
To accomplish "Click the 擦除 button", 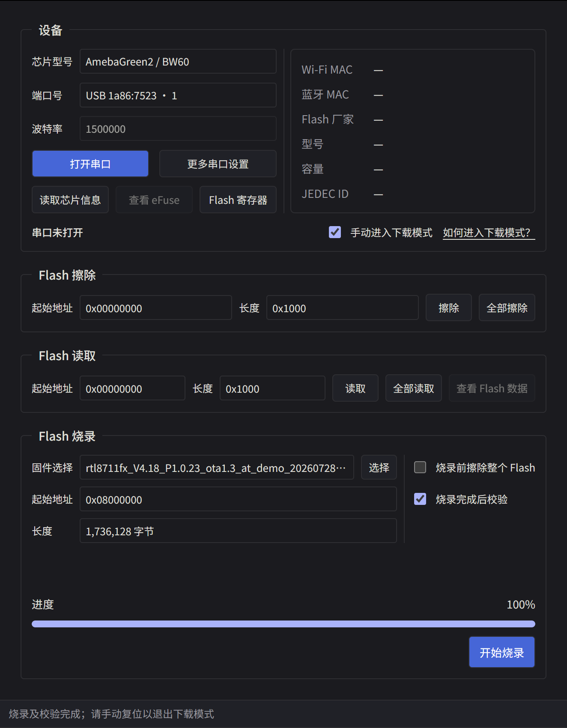I will click(x=449, y=308).
